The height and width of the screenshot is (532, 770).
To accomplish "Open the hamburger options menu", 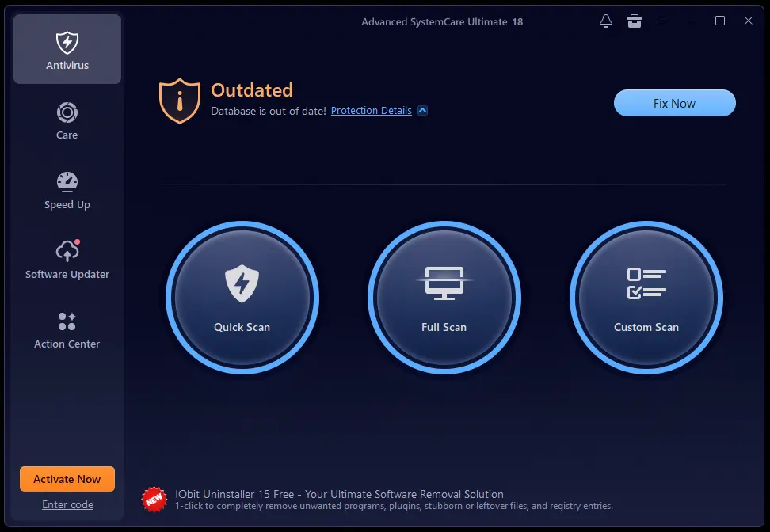I will (663, 21).
